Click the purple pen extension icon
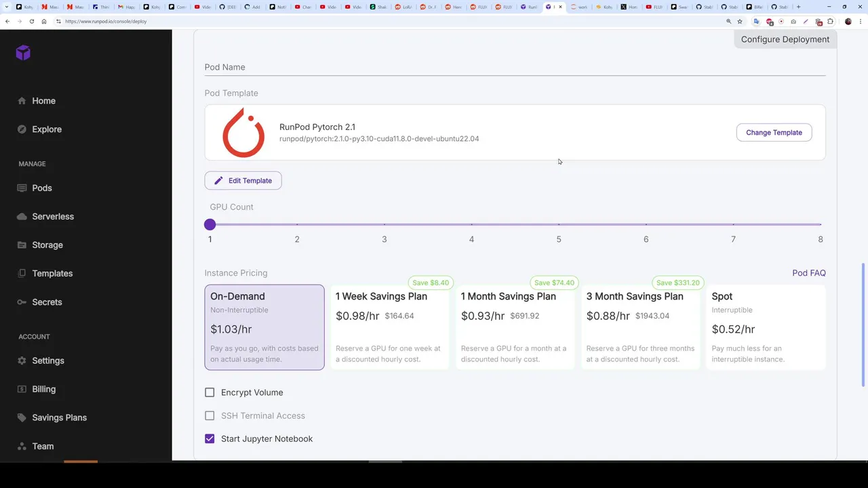This screenshot has width=868, height=488. point(806,21)
